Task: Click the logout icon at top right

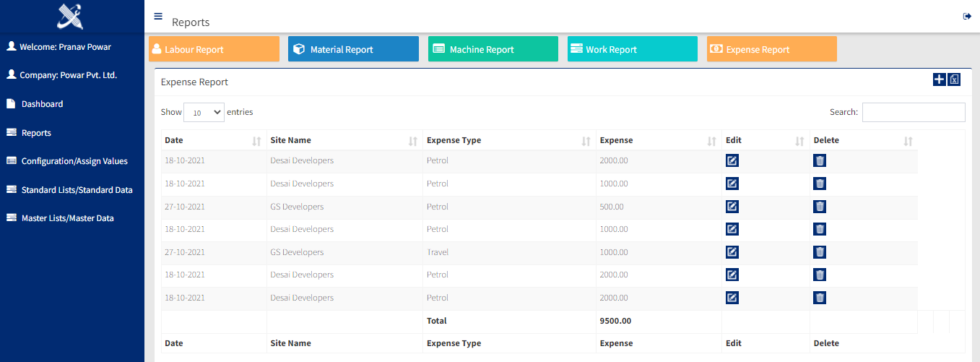Action: [967, 17]
